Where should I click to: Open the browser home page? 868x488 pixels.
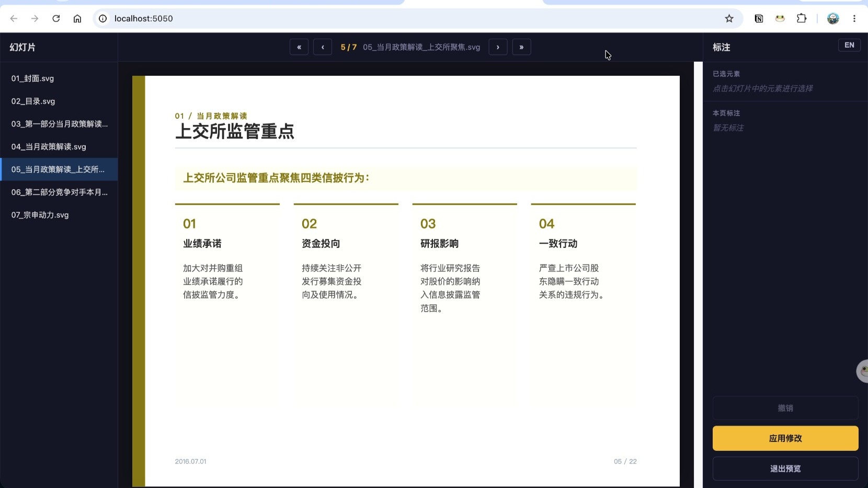point(77,18)
